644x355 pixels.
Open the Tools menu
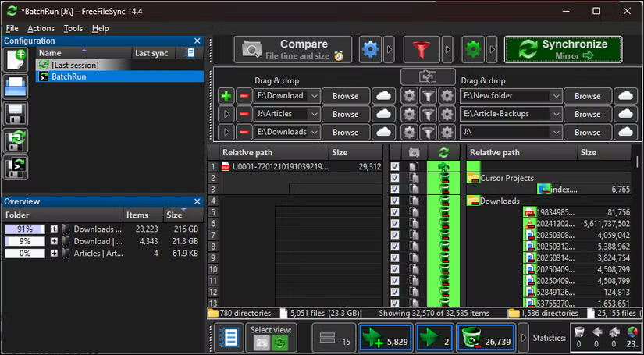(73, 28)
